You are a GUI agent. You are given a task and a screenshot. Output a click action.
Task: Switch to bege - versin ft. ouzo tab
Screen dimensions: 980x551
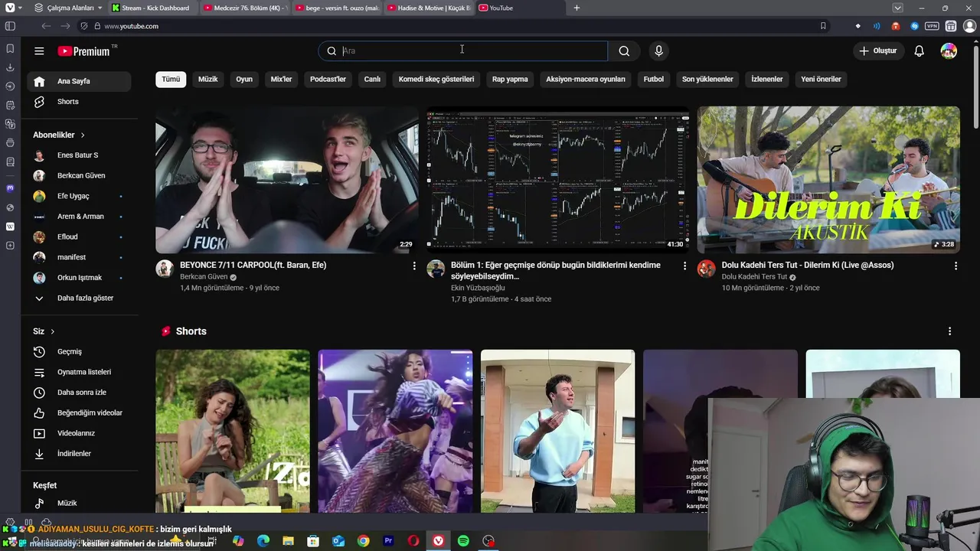tap(337, 8)
